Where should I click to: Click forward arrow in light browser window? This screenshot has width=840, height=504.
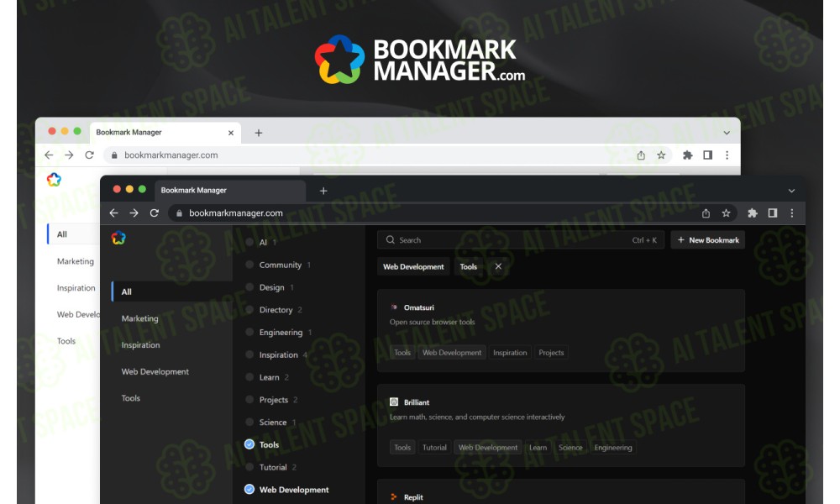click(69, 155)
